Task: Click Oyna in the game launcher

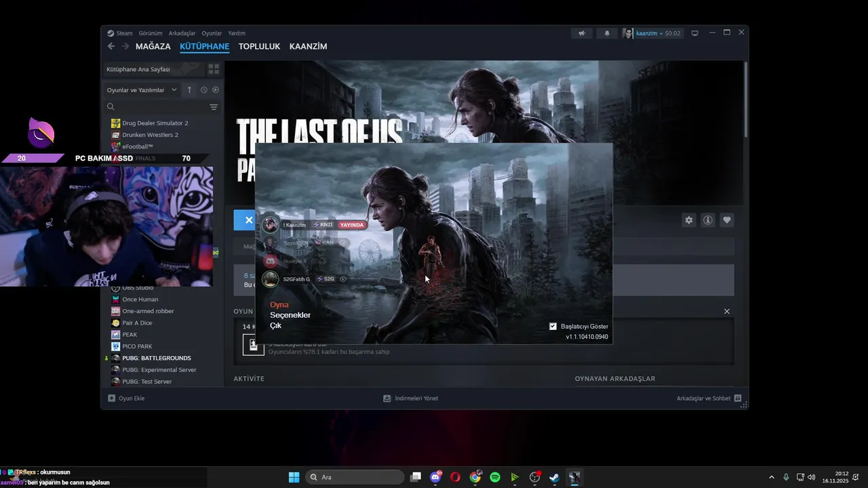Action: 279,305
